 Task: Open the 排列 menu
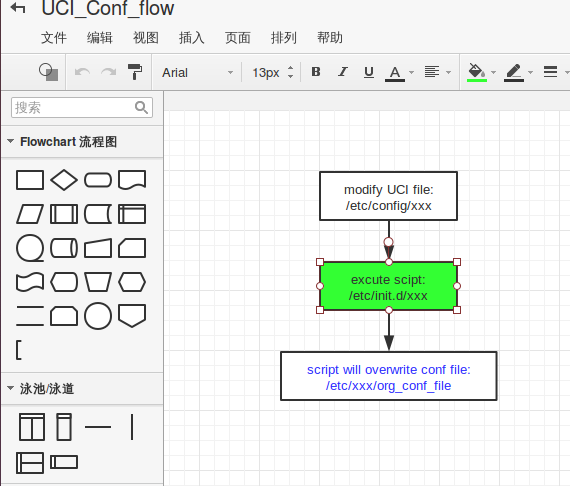[284, 38]
